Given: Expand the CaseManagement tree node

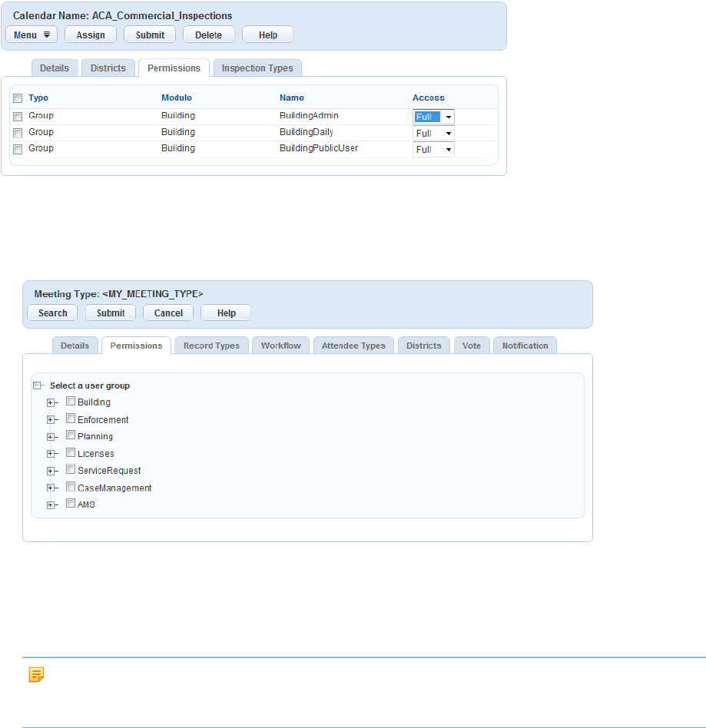Looking at the screenshot, I should click(x=51, y=488).
